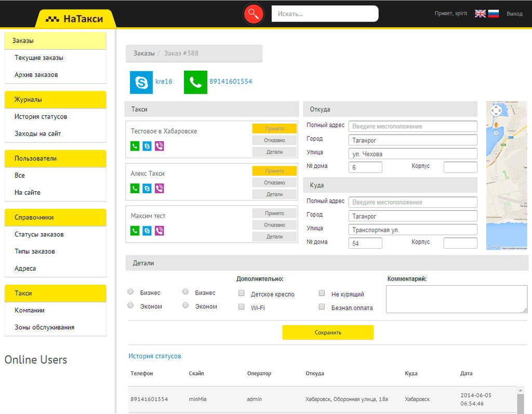Screen dimensions: 532x414
Task: Click Отказано for Алекс Такси
Action: coord(274,182)
